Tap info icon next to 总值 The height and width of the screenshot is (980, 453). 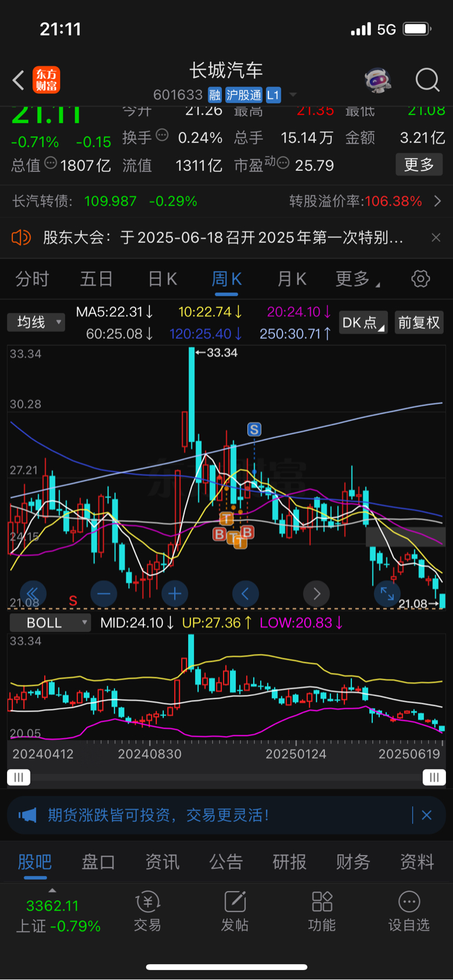point(51,163)
